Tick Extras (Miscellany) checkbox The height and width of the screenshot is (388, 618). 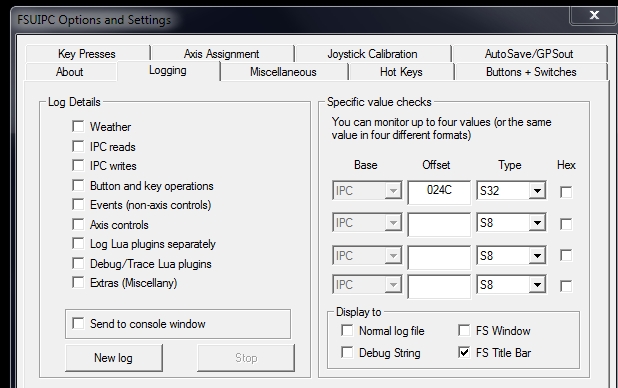click(78, 283)
